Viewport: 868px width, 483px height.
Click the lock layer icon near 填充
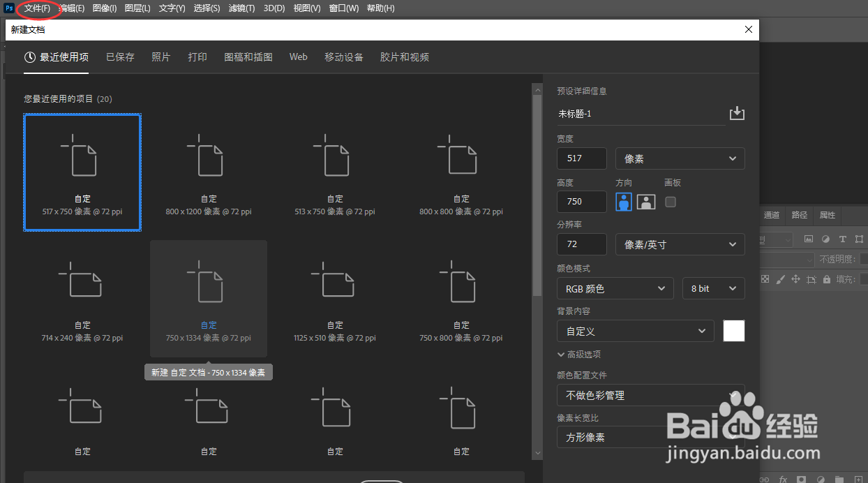click(x=827, y=280)
